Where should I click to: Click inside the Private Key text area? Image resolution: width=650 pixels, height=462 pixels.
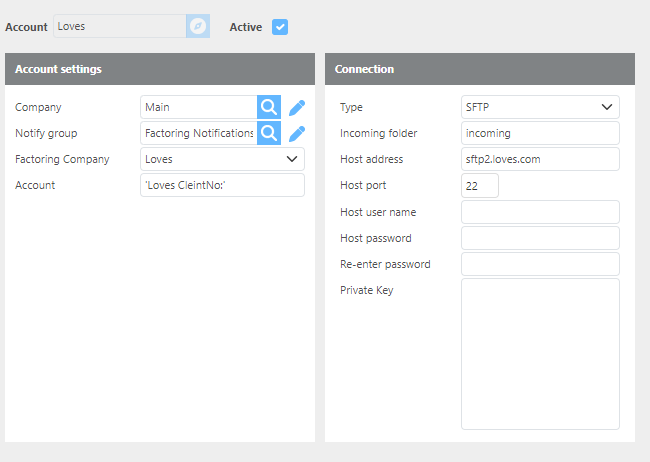click(539, 353)
